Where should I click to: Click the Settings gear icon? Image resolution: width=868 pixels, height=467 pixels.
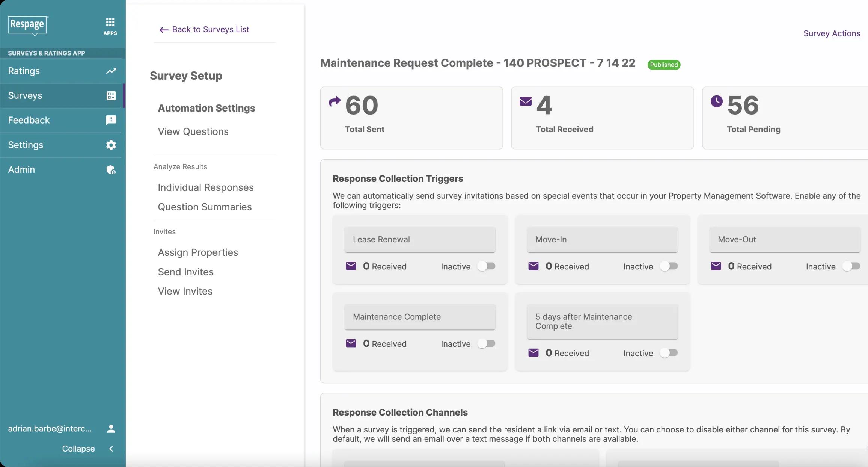(111, 145)
